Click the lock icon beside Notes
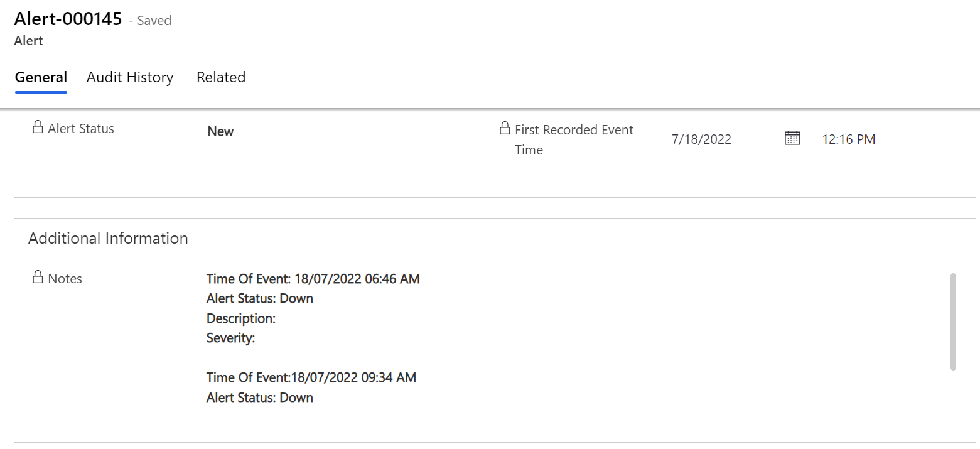 pos(38,277)
